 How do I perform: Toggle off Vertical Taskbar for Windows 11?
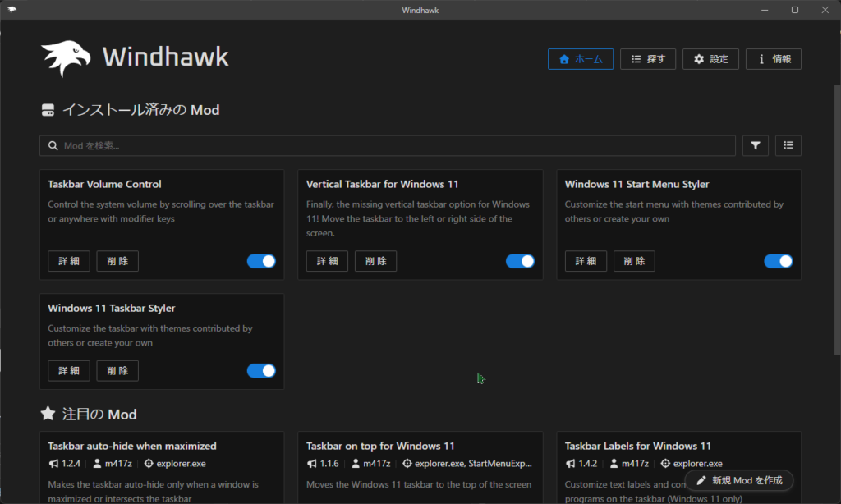coord(520,261)
